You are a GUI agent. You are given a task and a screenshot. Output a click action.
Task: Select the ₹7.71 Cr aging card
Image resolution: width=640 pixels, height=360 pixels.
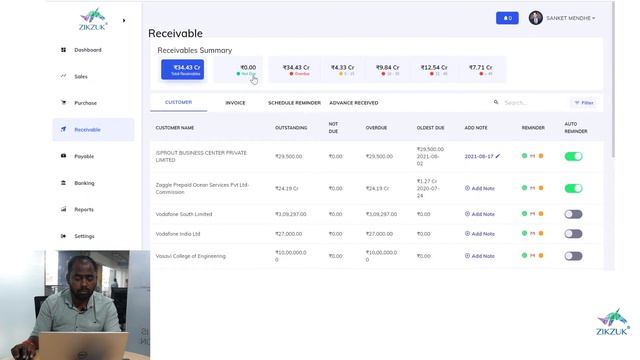[x=480, y=70]
